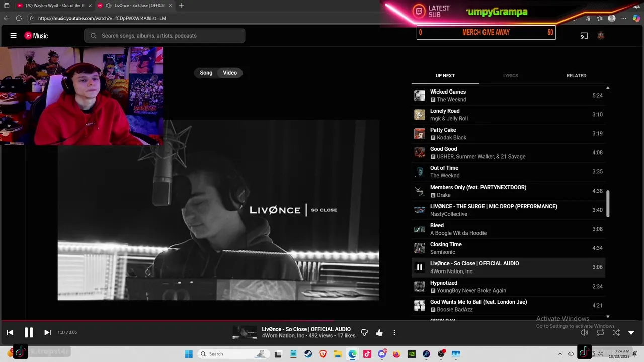This screenshot has height=362, width=644.
Task: Pause current queue item Livønce - So Close
Action: 419,267
